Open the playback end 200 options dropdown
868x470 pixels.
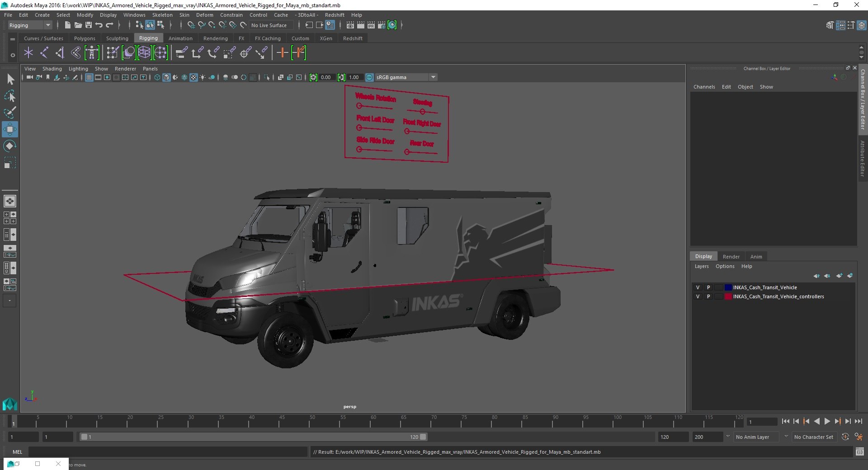point(728,437)
